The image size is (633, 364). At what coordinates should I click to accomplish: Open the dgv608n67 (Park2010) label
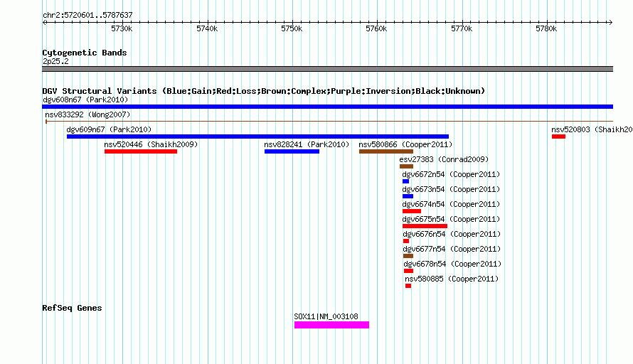(85, 100)
